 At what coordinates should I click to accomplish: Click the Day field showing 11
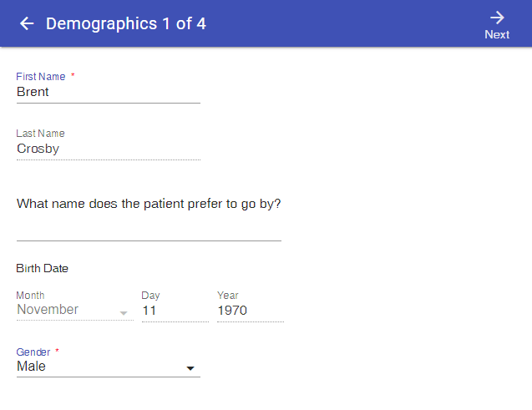174,311
